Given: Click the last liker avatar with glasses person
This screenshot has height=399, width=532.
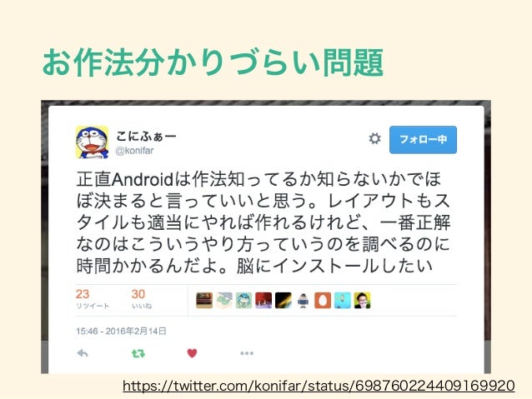Looking at the screenshot, I should point(363,301).
